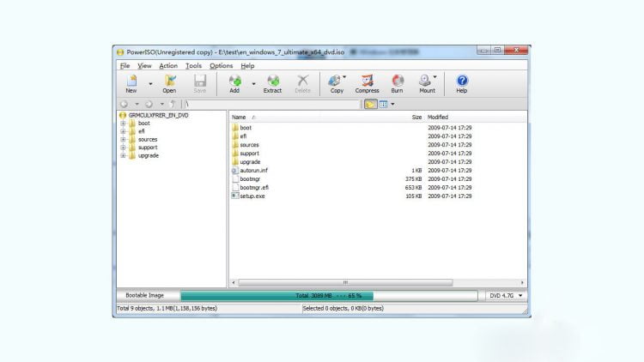Viewport: 644px width, 362px height.
Task: Select bootmgr.efi in file list
Action: [254, 188]
